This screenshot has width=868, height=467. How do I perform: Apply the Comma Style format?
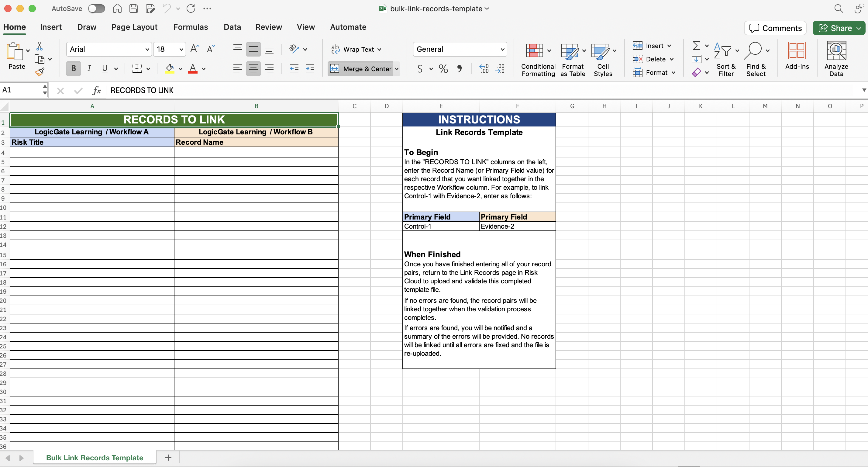tap(459, 69)
